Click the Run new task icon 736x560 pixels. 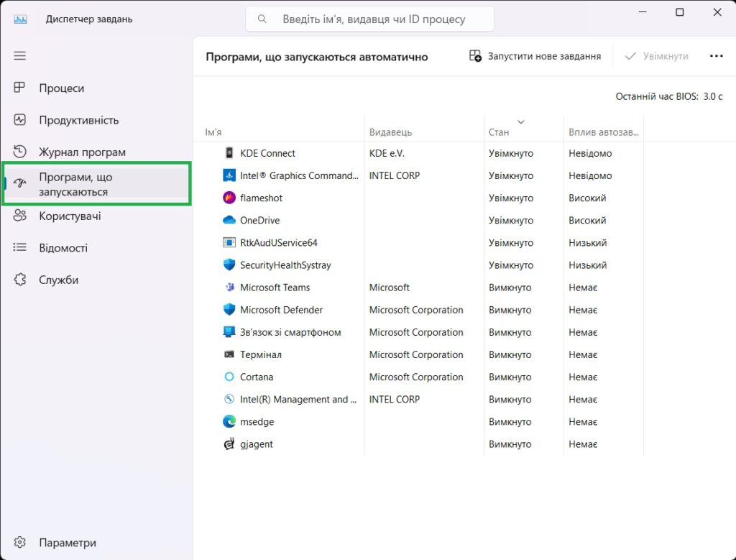click(475, 56)
